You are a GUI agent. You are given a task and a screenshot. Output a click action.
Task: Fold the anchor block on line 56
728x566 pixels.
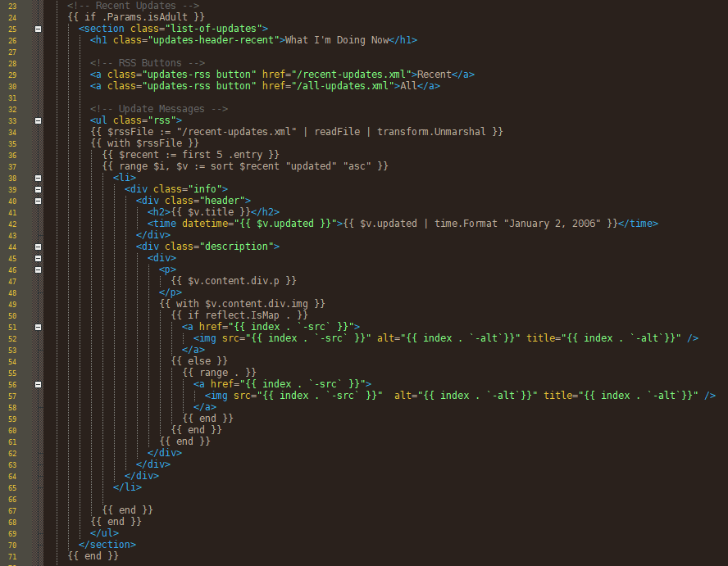38,383
